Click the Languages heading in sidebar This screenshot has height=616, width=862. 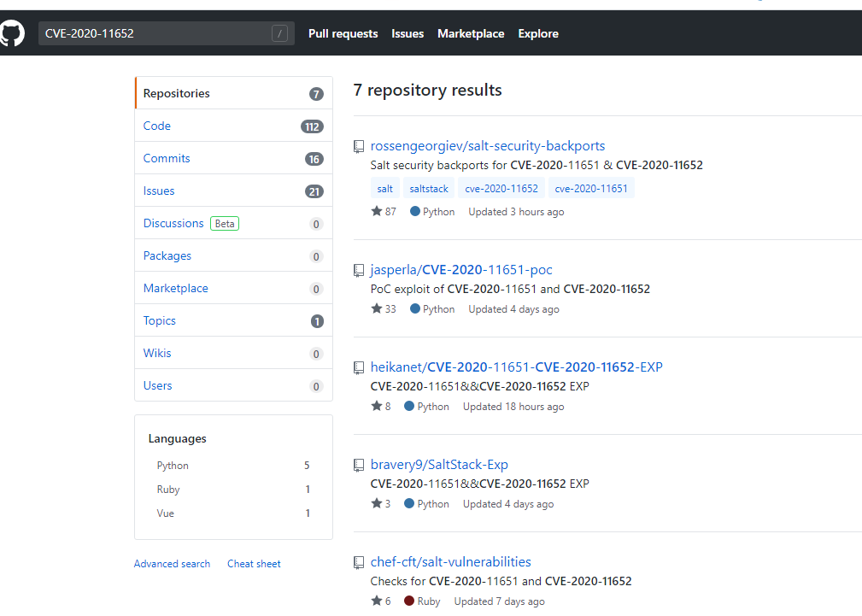tap(177, 438)
